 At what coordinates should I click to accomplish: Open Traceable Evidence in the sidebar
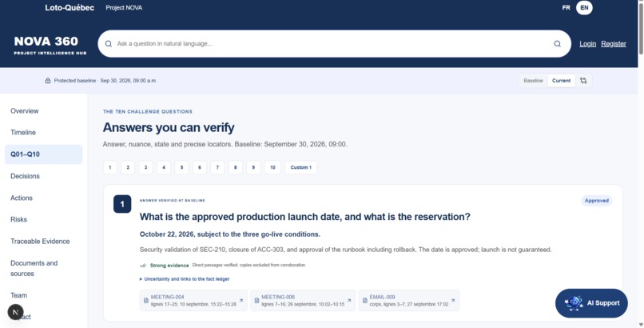tap(43, 242)
